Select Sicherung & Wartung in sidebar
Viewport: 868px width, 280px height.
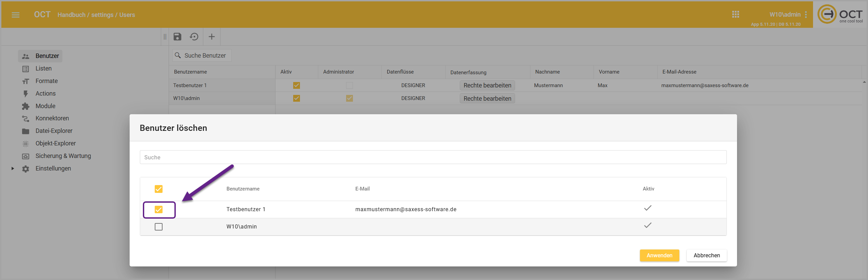pos(63,156)
